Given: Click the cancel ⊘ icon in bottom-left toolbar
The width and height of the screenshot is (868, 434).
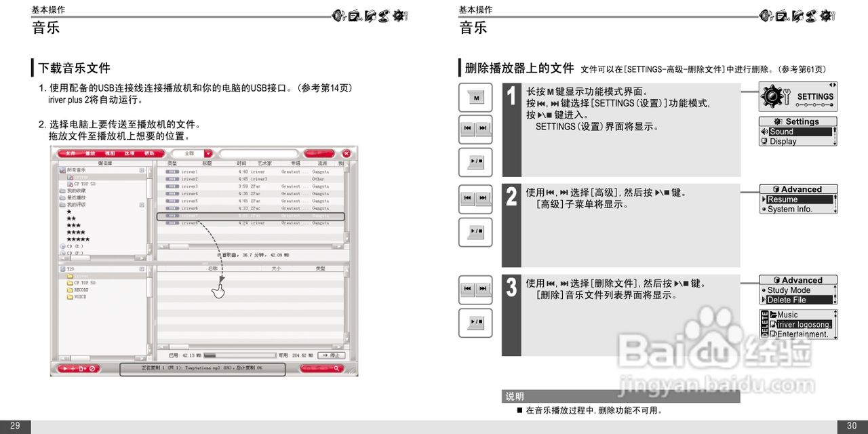Looking at the screenshot, I should (x=92, y=369).
